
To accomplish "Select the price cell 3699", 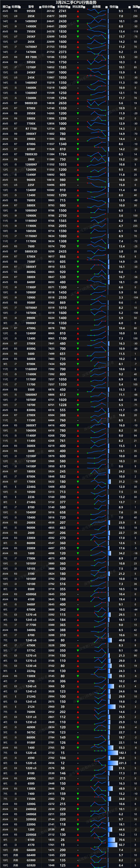I will pos(62,16).
